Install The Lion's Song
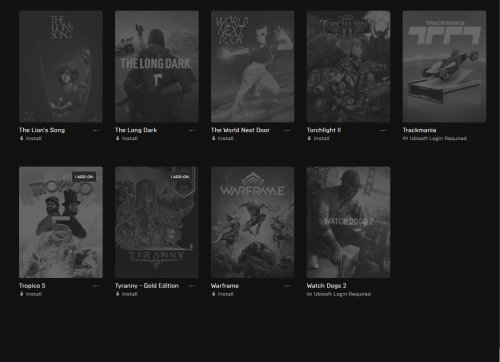The width and height of the screenshot is (500, 362). coord(30,138)
